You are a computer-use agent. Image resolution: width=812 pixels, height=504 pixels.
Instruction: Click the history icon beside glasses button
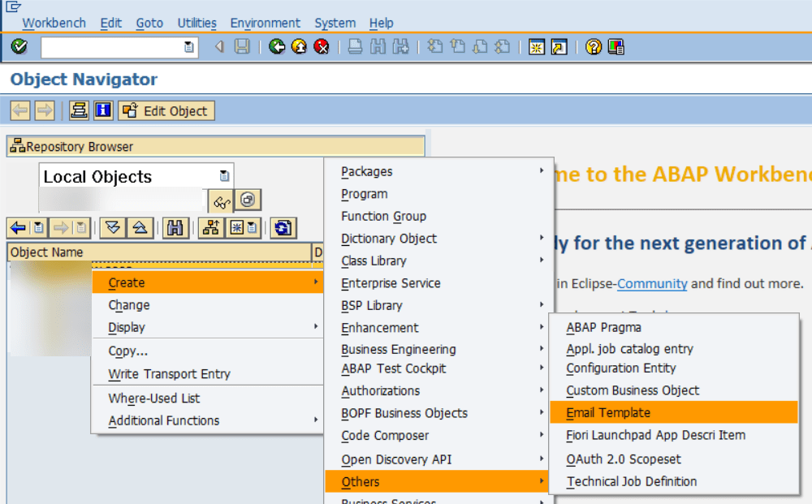248,200
